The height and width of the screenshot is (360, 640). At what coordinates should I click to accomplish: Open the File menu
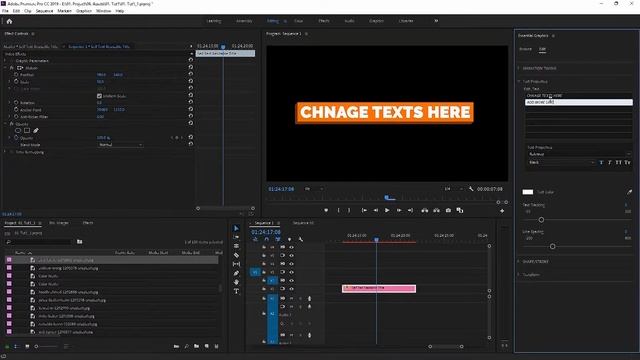point(5,11)
